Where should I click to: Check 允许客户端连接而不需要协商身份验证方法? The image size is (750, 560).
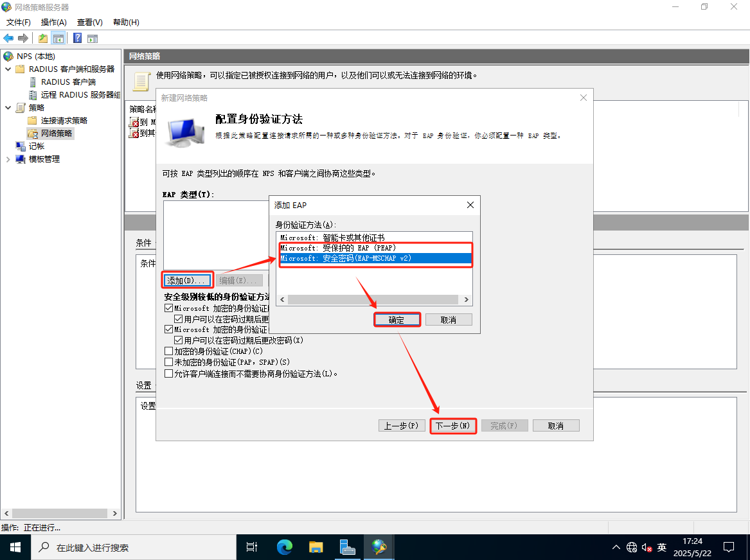[168, 374]
